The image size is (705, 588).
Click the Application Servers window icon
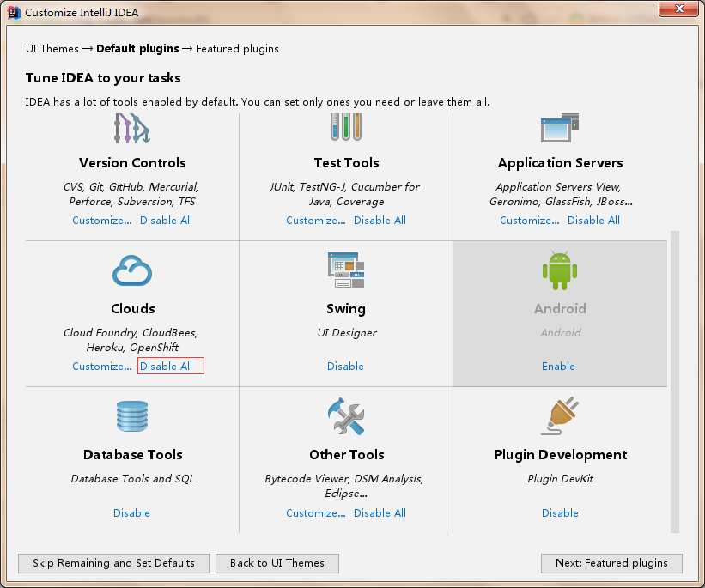tap(560, 128)
